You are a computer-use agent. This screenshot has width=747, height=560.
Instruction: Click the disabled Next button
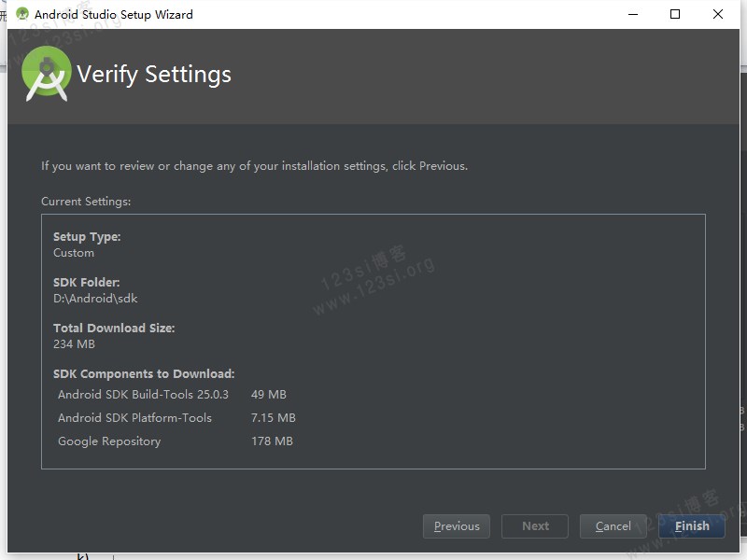pyautogui.click(x=535, y=526)
